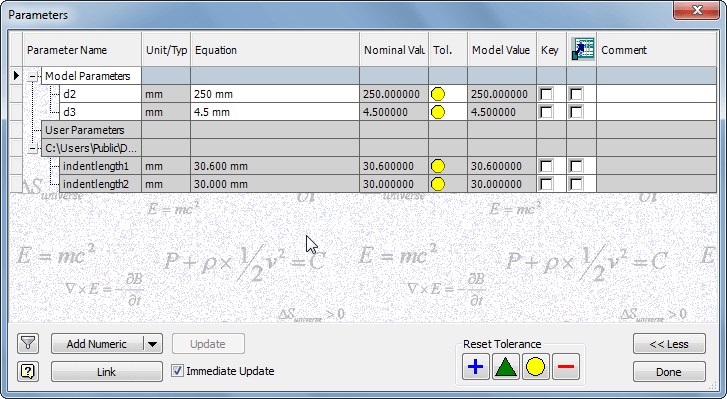Click the Equation column header
This screenshot has width=727, height=399.
click(275, 50)
